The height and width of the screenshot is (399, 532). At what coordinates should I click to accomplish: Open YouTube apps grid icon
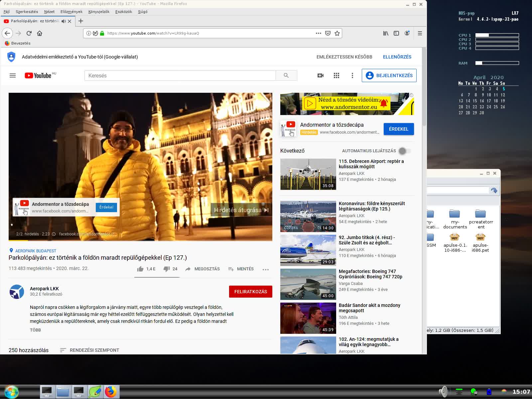pos(336,75)
